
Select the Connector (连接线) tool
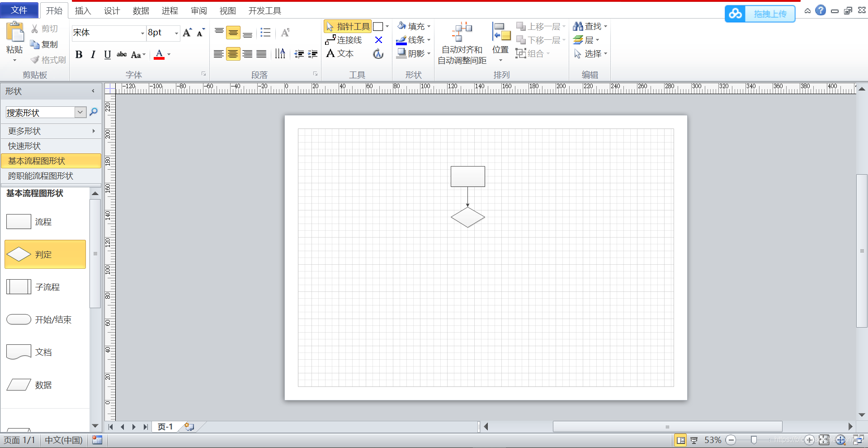pyautogui.click(x=344, y=40)
